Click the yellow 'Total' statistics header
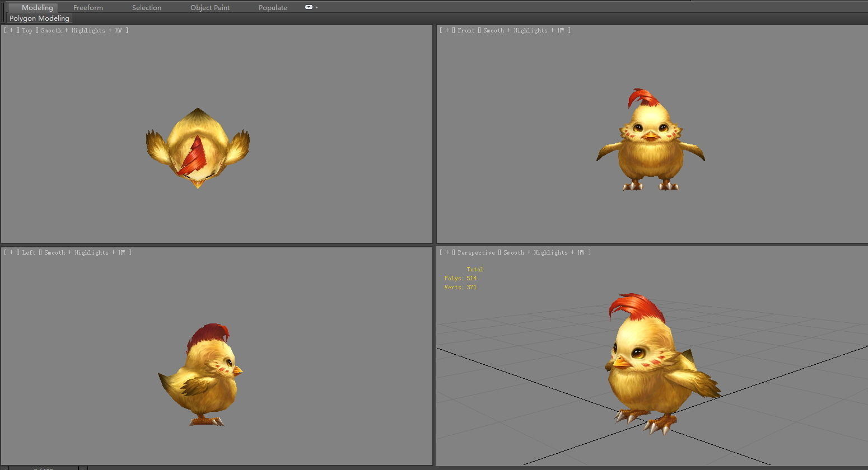 point(475,269)
